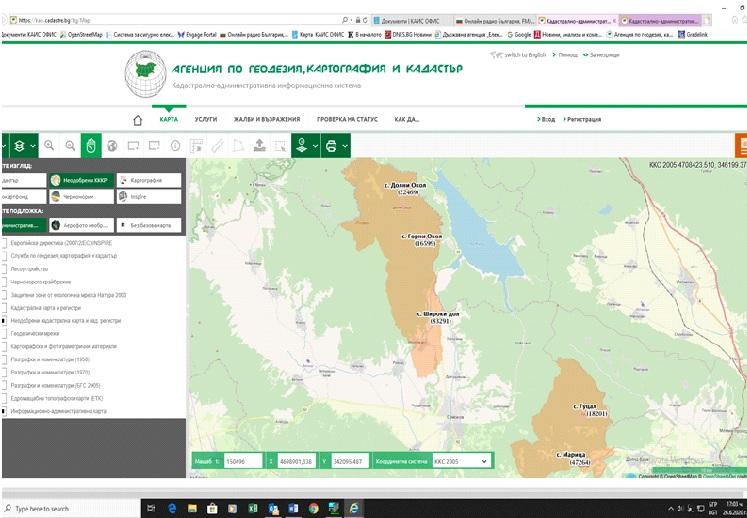Enable Едромащабни топографски карти (ЕТК) checkbox

click(x=4, y=398)
